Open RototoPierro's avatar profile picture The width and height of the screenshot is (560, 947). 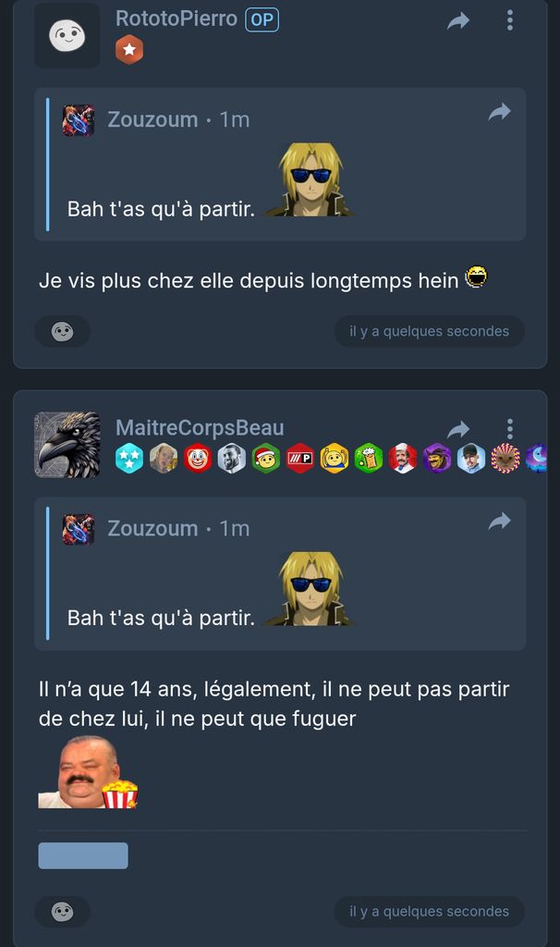pyautogui.click(x=67, y=36)
